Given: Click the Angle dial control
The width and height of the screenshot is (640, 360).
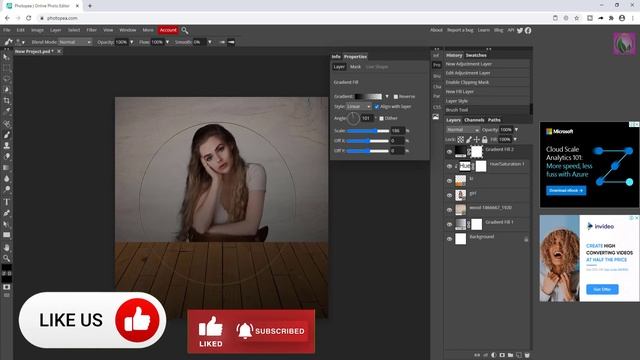Looking at the screenshot, I should coord(353,118).
